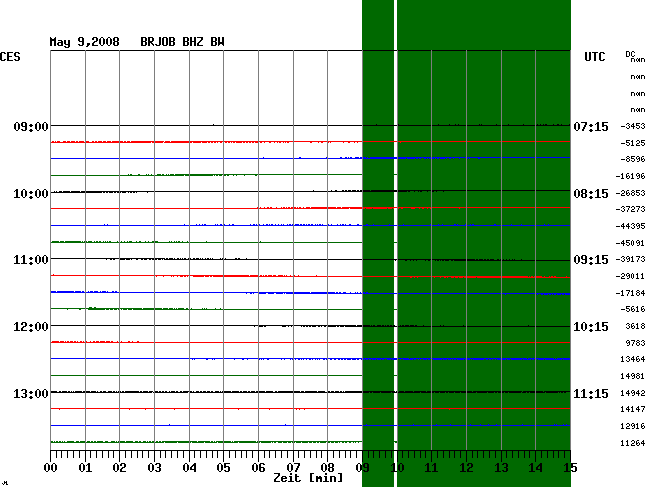Click the DC value 14147
The width and height of the screenshot is (650, 494).
click(x=633, y=409)
